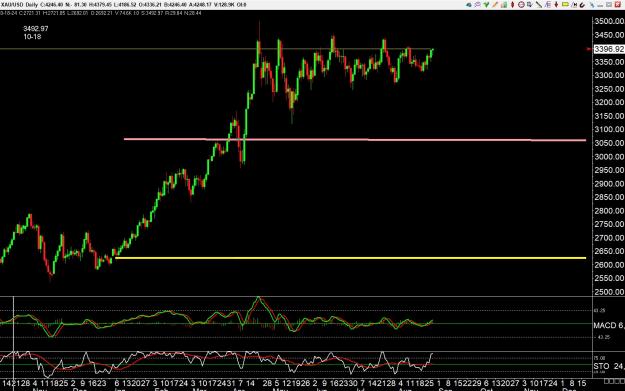
Task: Click the red circular no-entry icon
Action: 521,5
